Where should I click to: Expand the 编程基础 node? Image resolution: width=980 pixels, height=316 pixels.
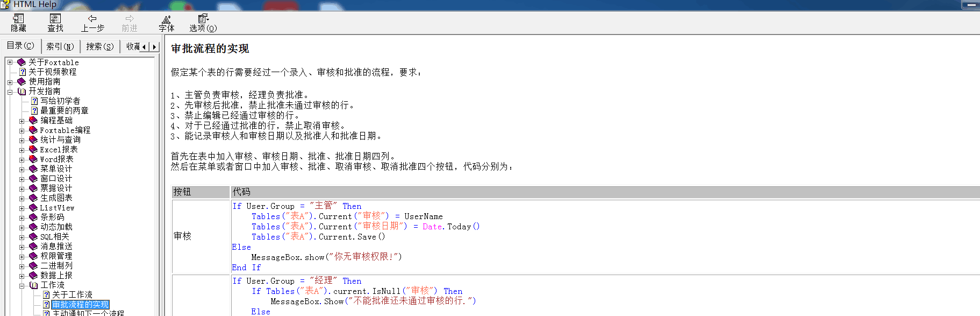pos(22,121)
